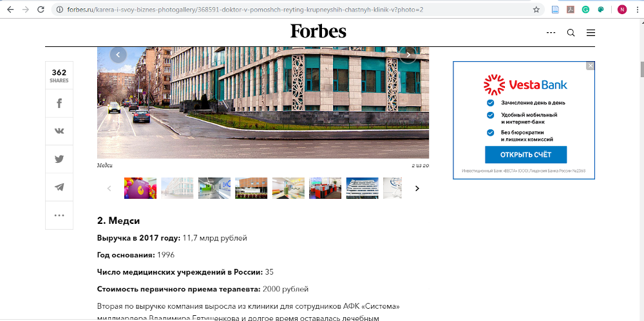Open the blue document extension icon
The width and height of the screenshot is (644, 321).
pyautogui.click(x=555, y=10)
